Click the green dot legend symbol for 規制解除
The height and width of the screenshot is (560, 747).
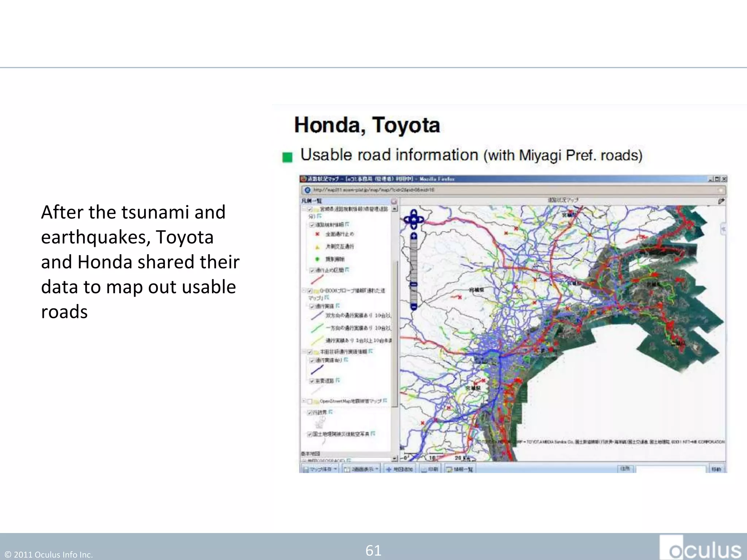(317, 259)
